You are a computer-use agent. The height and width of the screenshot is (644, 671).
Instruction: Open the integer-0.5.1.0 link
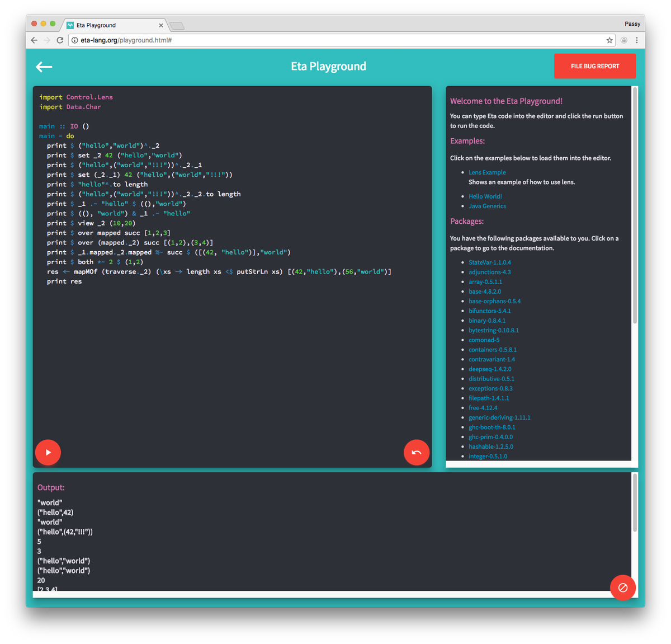488,457
